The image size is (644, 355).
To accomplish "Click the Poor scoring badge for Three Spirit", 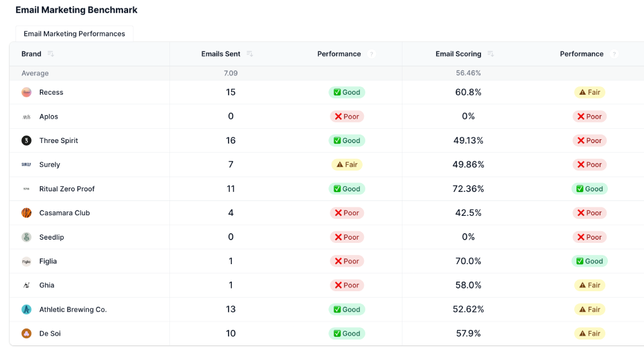I will point(589,140).
